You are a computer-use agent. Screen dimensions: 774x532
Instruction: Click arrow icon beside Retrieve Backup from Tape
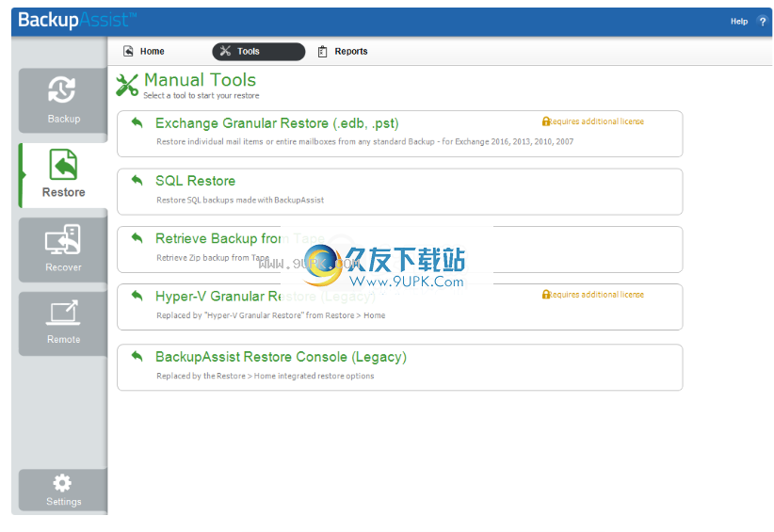point(137,238)
